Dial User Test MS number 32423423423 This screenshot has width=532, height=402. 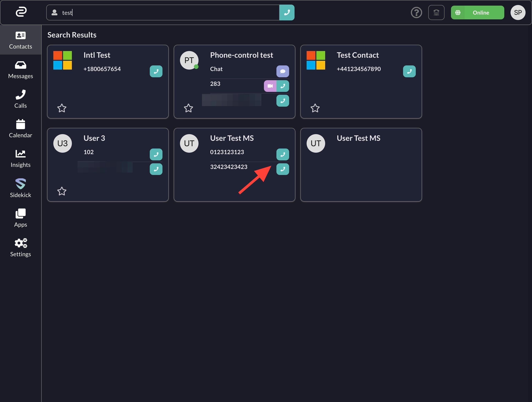coord(283,169)
